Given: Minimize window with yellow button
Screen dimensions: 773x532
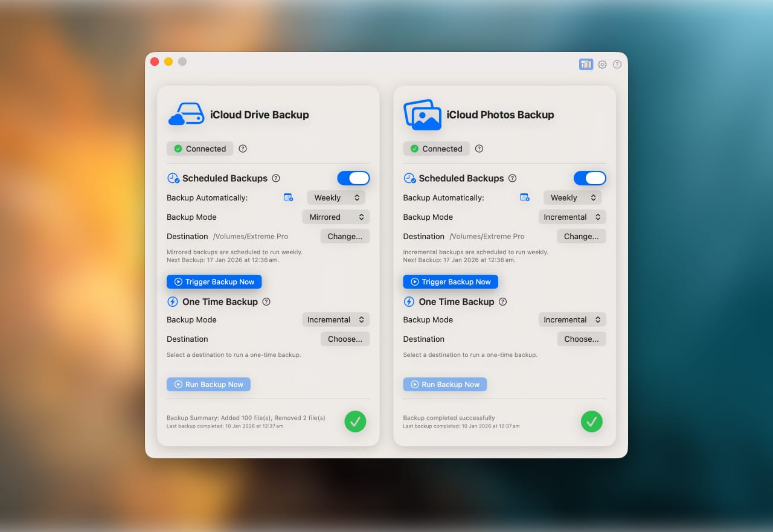Looking at the screenshot, I should tap(168, 62).
